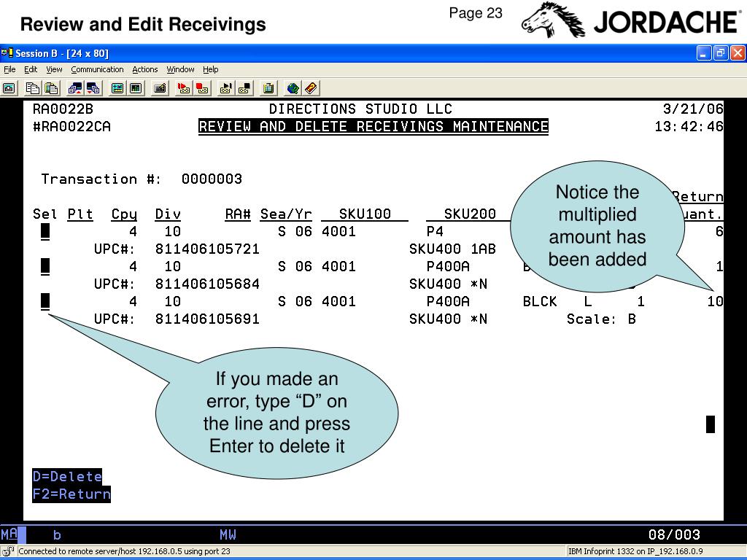The image size is (747, 560).
Task: Open the Communication menu
Action: point(97,69)
